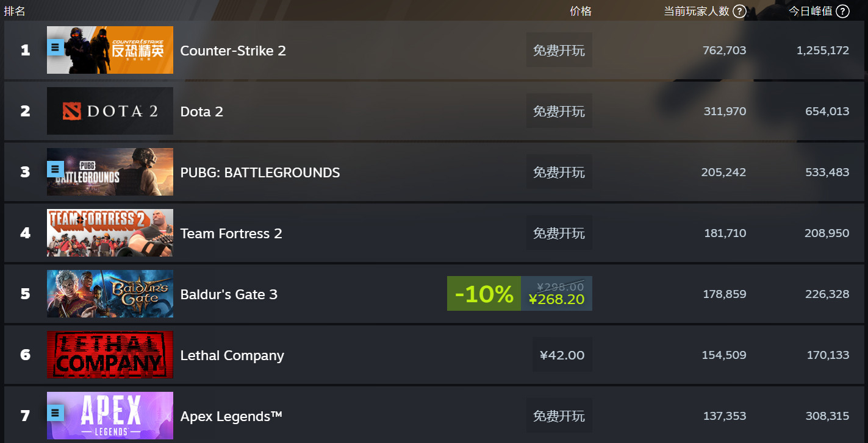
Task: Click the 价格 column header
Action: (x=581, y=11)
